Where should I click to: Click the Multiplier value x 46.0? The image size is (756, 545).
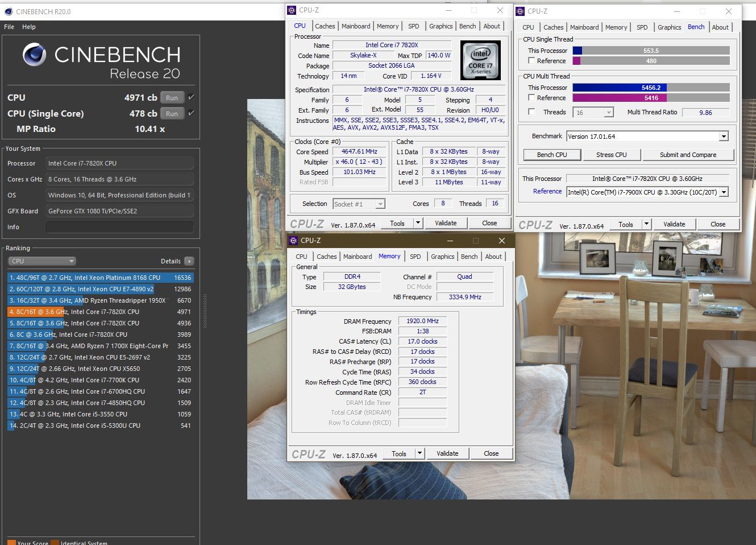tap(359, 162)
